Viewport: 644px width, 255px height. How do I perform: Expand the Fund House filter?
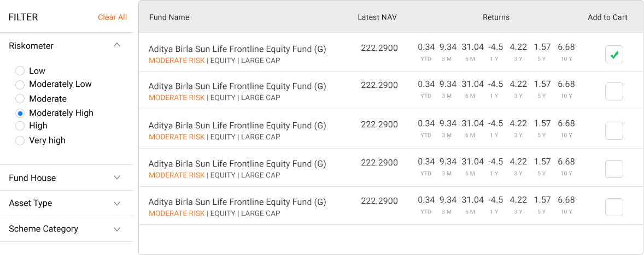pyautogui.click(x=116, y=177)
